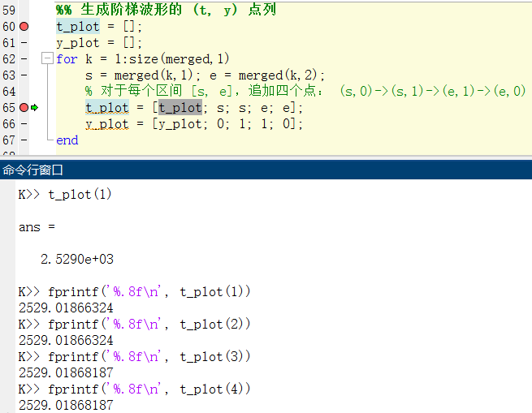This screenshot has width=532, height=413.
Task: Click the 'end' keyword on line 67
Action: coord(67,140)
